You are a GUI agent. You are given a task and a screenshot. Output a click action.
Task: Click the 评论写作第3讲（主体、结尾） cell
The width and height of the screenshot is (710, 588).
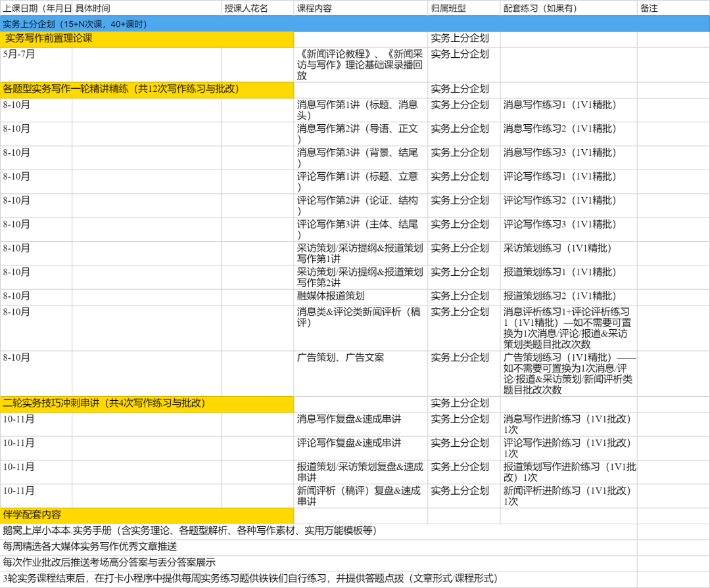(361, 229)
